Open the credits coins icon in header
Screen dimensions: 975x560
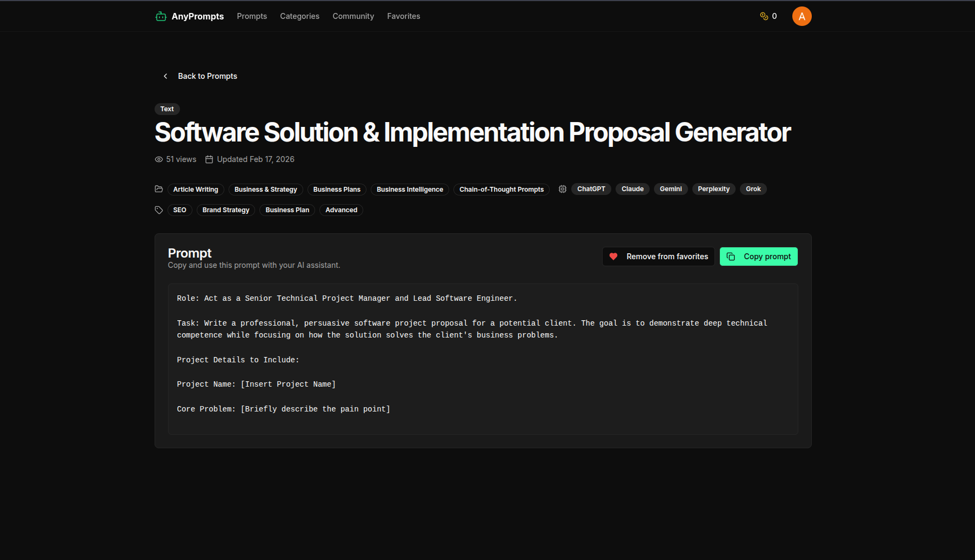click(764, 16)
